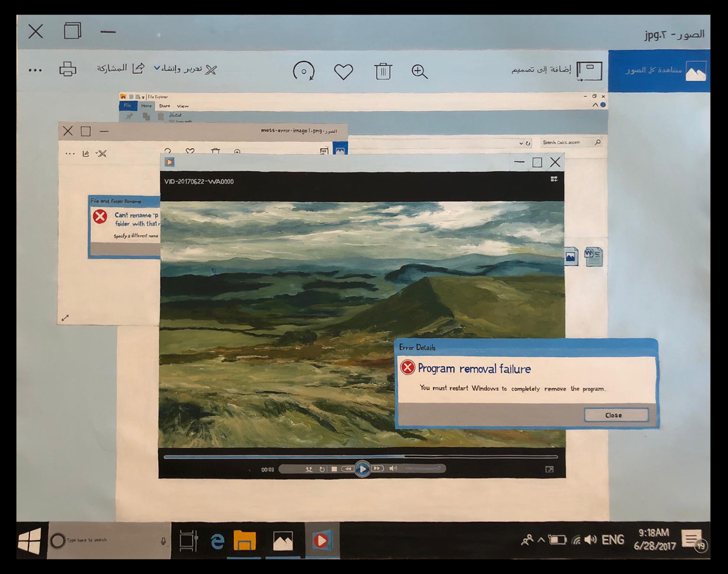
Task: Click the Search Quick access field in File Explorer
Action: (571, 142)
